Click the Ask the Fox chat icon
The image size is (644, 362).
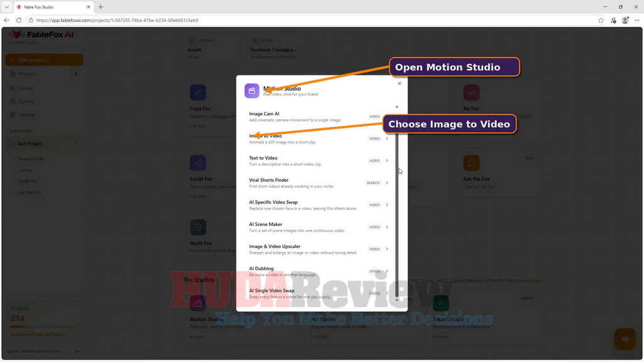point(472,163)
